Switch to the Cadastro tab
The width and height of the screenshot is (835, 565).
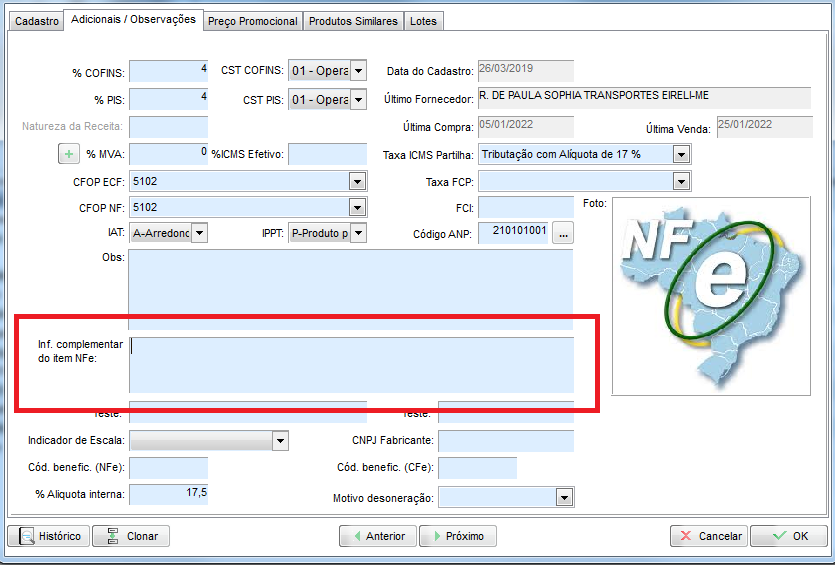[x=34, y=21]
